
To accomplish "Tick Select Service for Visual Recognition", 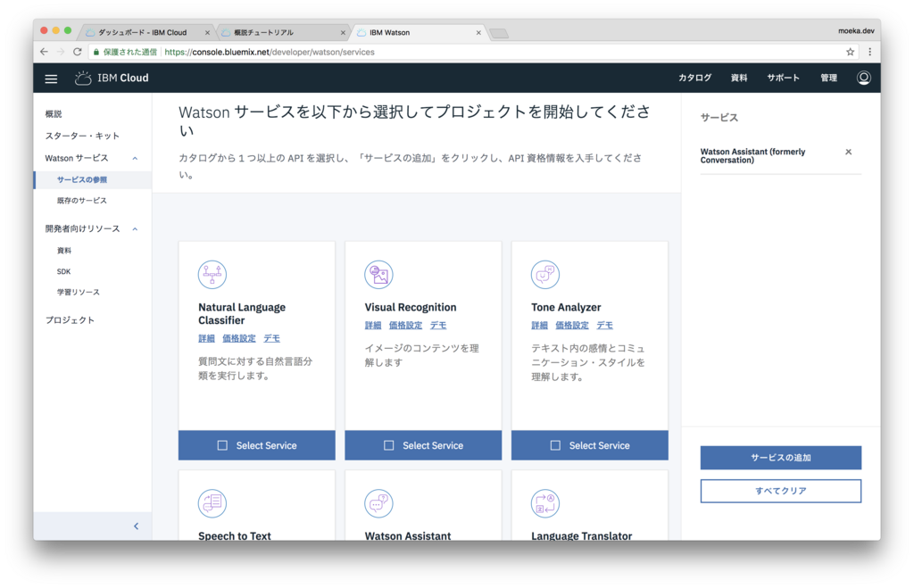I will coord(389,445).
